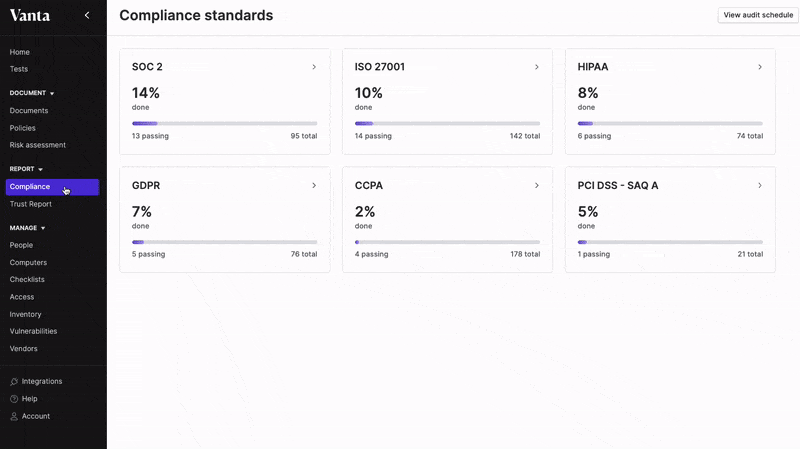Collapse the REPORT sidebar section

(x=41, y=169)
